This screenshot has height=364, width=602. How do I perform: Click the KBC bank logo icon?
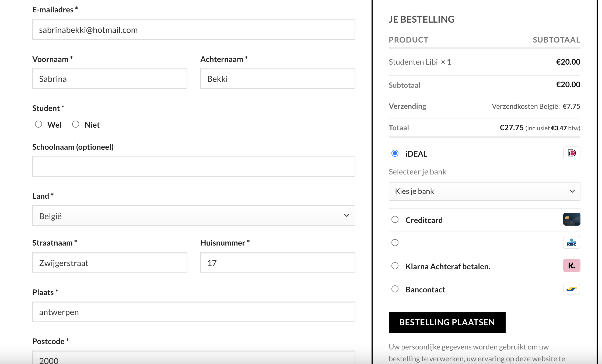pos(572,243)
